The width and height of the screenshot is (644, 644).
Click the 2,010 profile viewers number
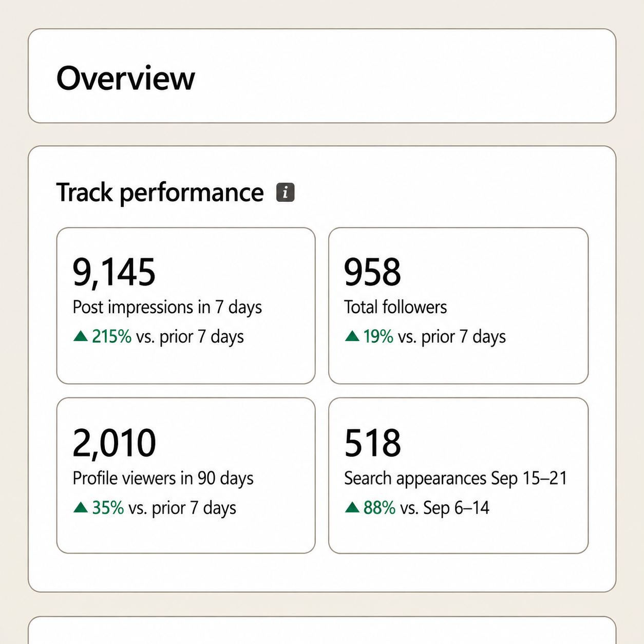click(114, 443)
